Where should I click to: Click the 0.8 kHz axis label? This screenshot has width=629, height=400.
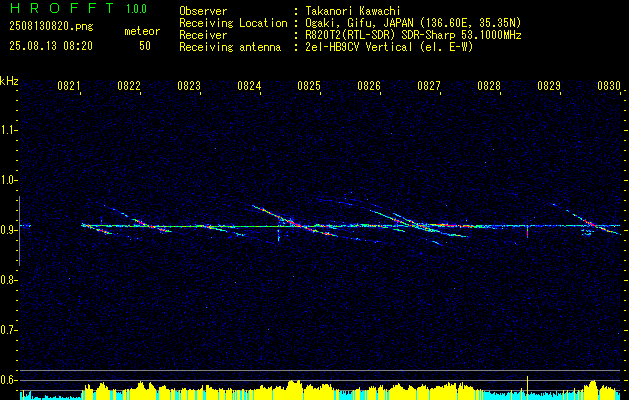click(x=8, y=280)
